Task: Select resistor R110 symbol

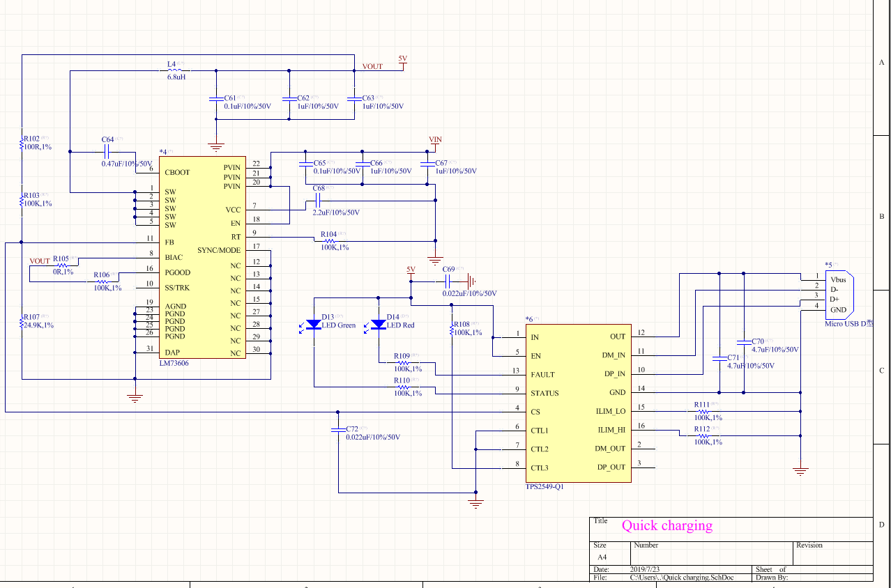Action: click(x=403, y=387)
